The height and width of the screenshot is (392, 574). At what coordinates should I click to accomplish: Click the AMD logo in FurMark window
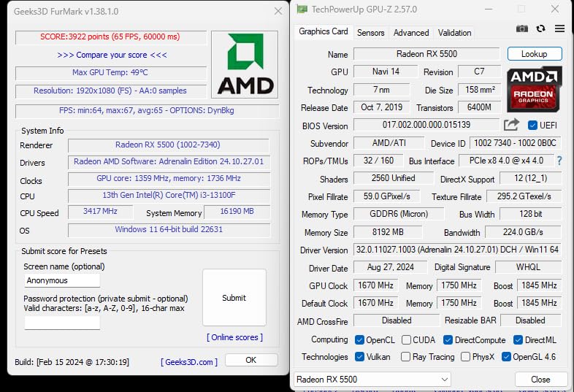(x=245, y=64)
